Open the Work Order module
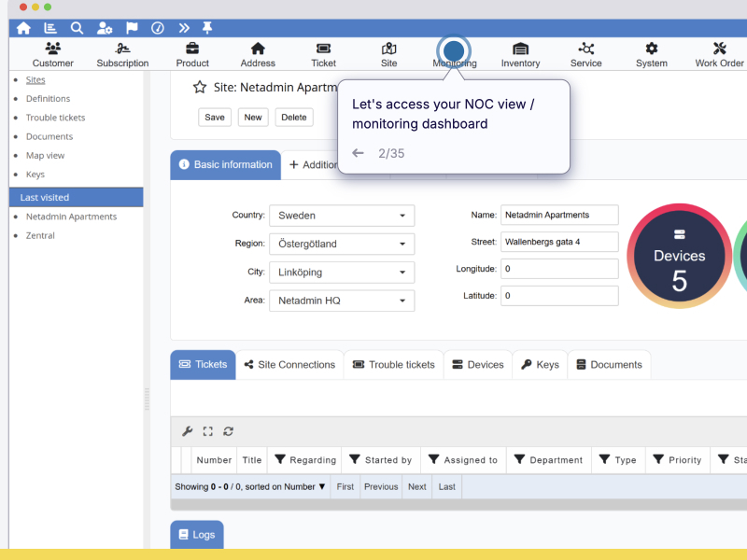The height and width of the screenshot is (560, 747). click(719, 55)
